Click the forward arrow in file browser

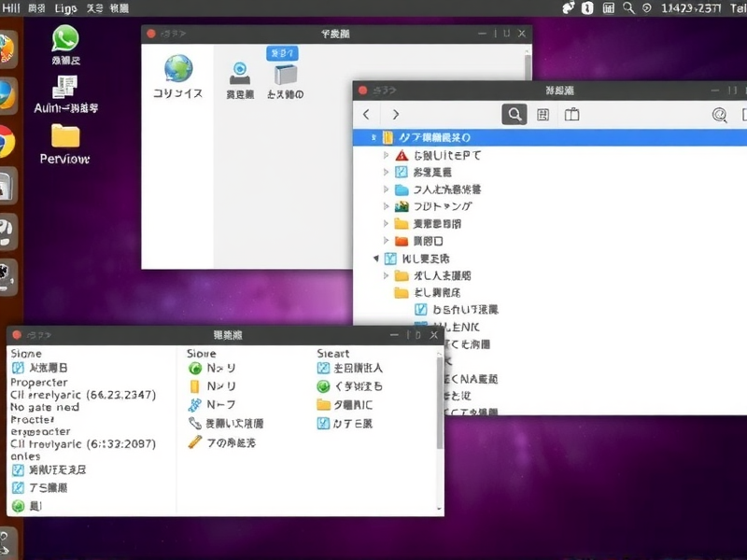tap(396, 114)
